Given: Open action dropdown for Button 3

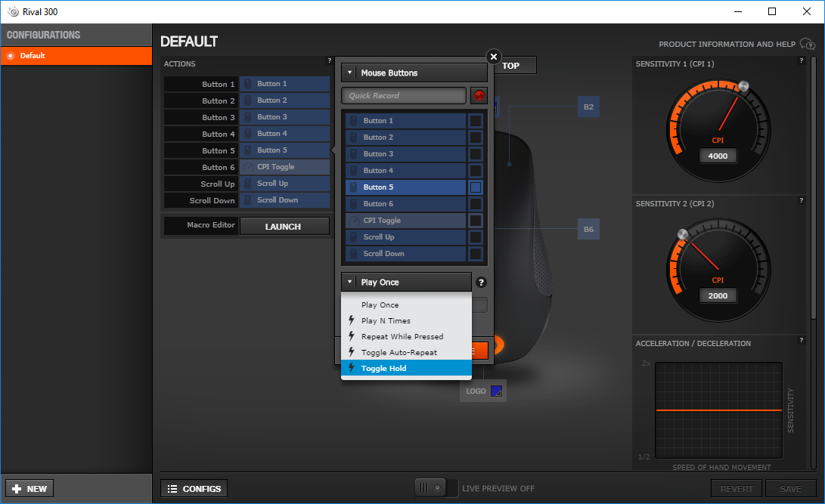Looking at the screenshot, I should [284, 116].
